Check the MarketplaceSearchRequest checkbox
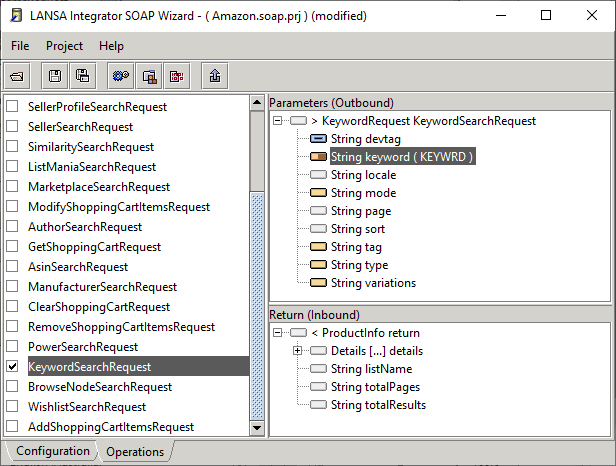 click(12, 186)
